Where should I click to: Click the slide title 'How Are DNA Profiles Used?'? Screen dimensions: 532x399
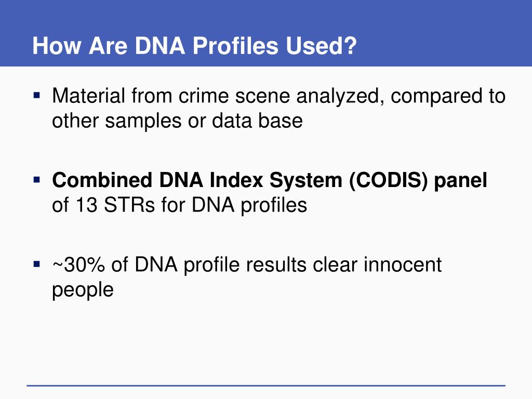(194, 46)
